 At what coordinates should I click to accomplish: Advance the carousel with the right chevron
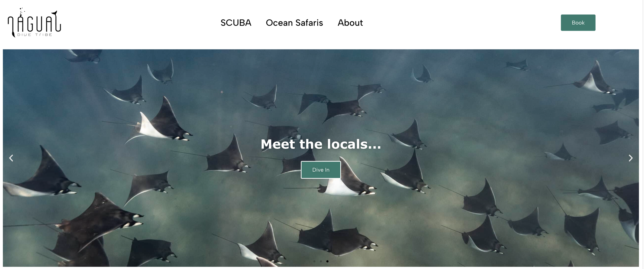pos(630,158)
